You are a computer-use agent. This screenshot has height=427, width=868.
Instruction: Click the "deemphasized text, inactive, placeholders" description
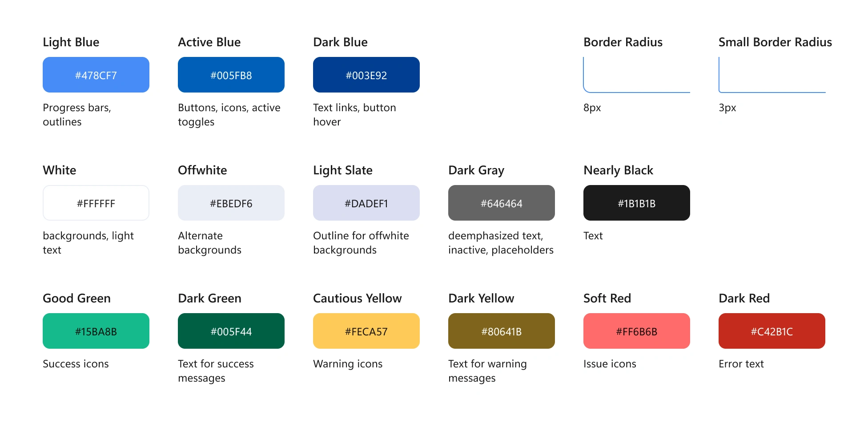tap(501, 243)
